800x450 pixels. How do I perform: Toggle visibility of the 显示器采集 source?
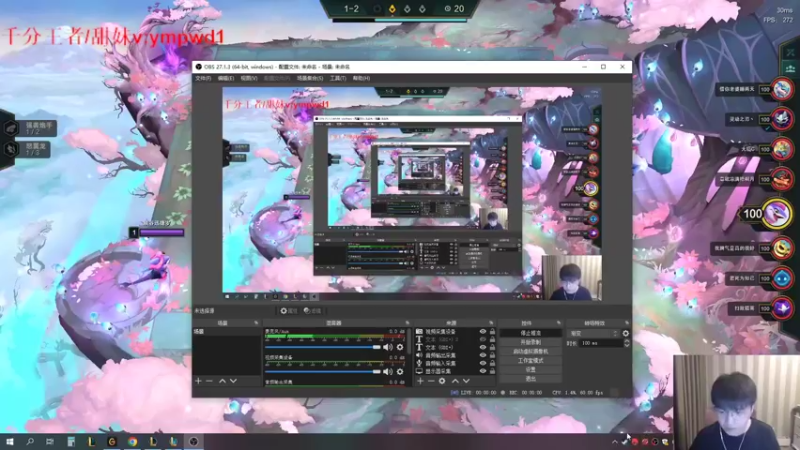pos(483,371)
